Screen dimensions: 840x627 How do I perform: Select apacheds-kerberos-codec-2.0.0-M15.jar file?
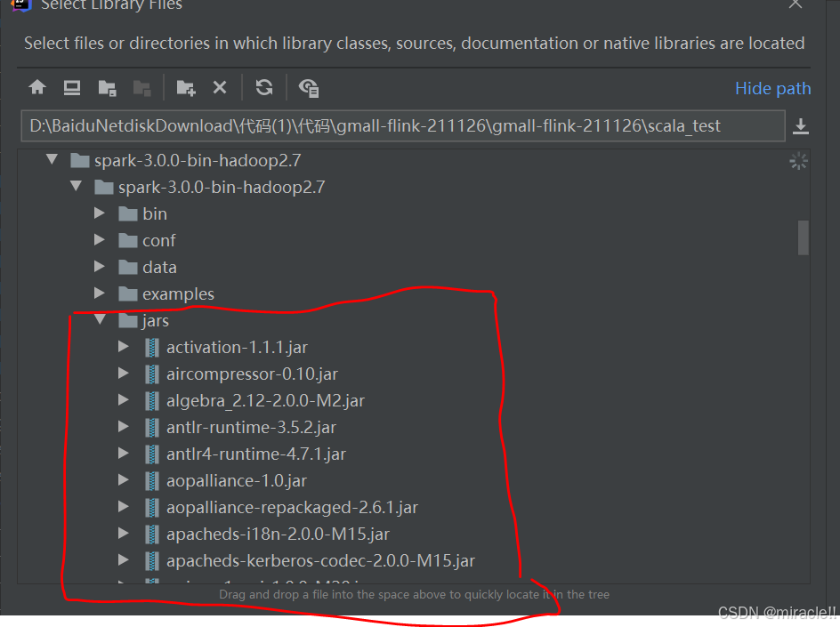311,561
